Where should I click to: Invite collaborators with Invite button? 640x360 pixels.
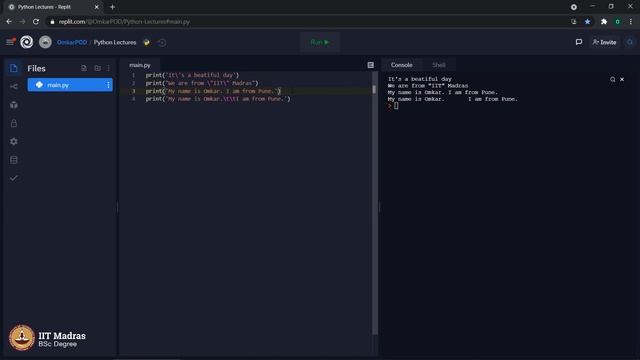604,42
